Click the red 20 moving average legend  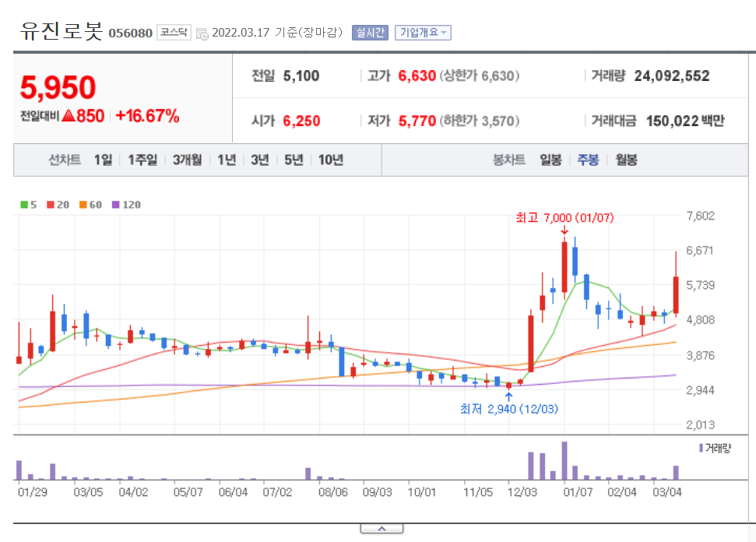click(58, 205)
